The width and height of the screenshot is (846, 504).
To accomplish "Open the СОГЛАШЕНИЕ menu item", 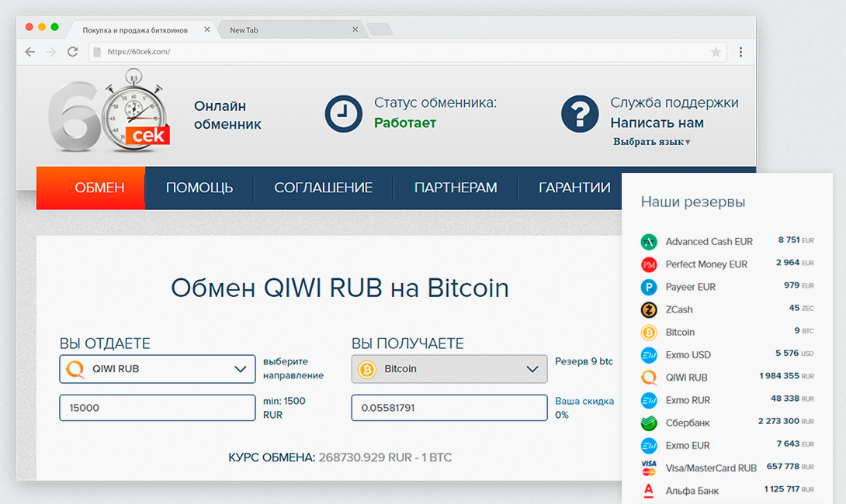I will click(x=323, y=188).
